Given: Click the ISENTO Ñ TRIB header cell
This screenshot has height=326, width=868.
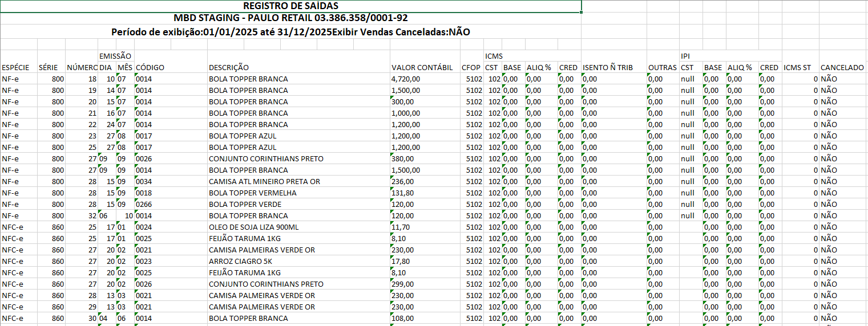Looking at the screenshot, I should [x=608, y=67].
